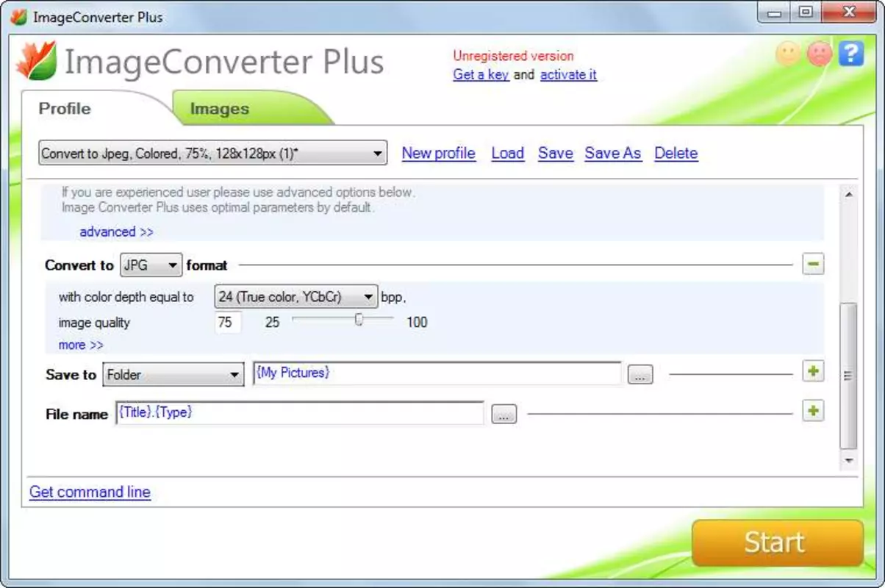Click the activate it link
Screen dimensions: 885x588
(x=568, y=74)
